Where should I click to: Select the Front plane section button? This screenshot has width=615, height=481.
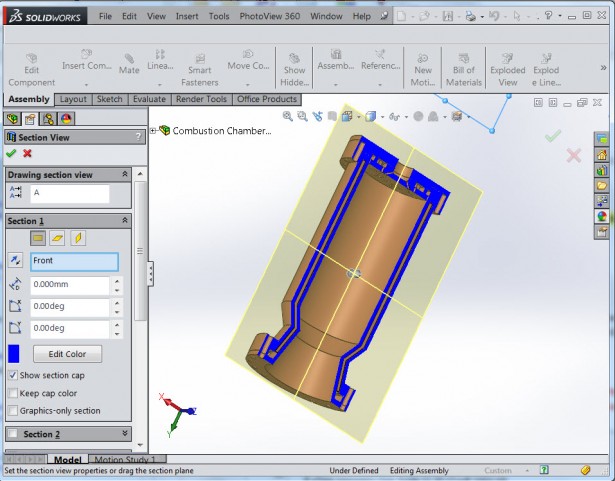(x=38, y=238)
